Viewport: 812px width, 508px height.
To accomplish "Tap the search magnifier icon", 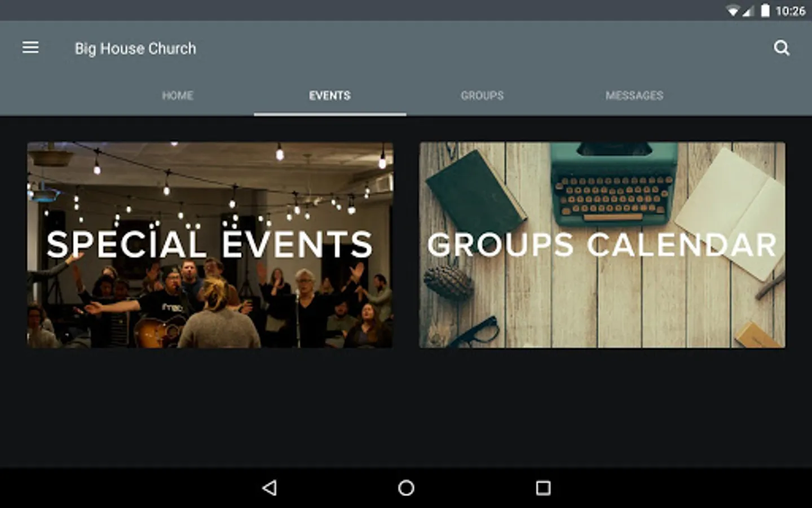I will (x=782, y=48).
